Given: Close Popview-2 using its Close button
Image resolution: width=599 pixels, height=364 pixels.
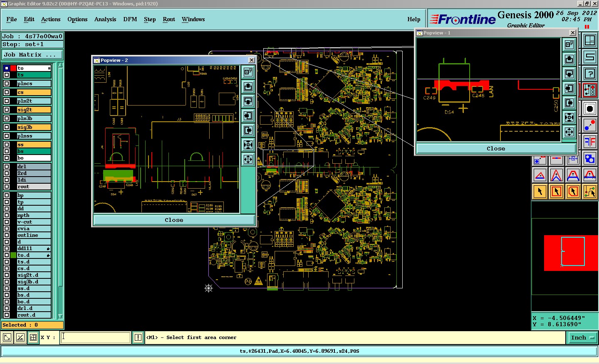Looking at the screenshot, I should pos(174,220).
